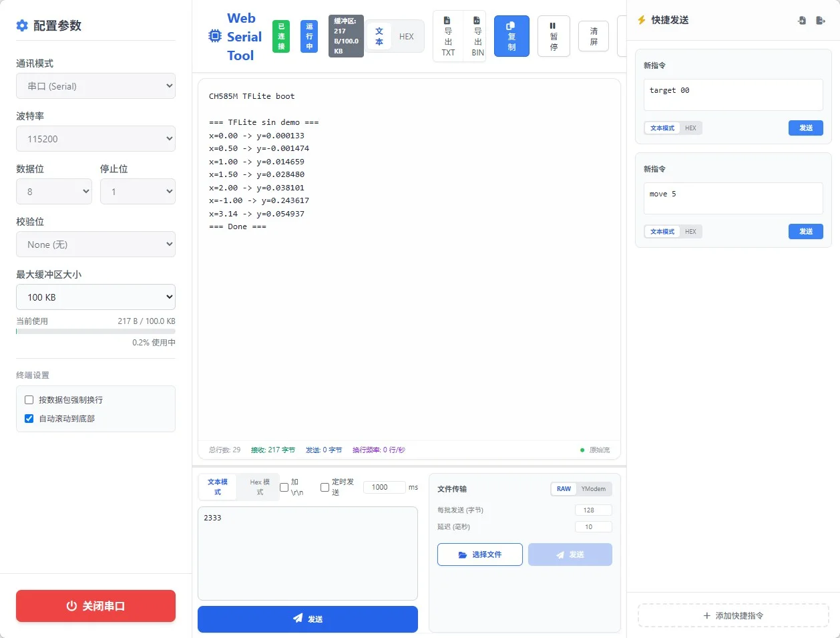840x638 pixels.
Task: Click the 延迟 field showing 10
Action: pyautogui.click(x=593, y=527)
